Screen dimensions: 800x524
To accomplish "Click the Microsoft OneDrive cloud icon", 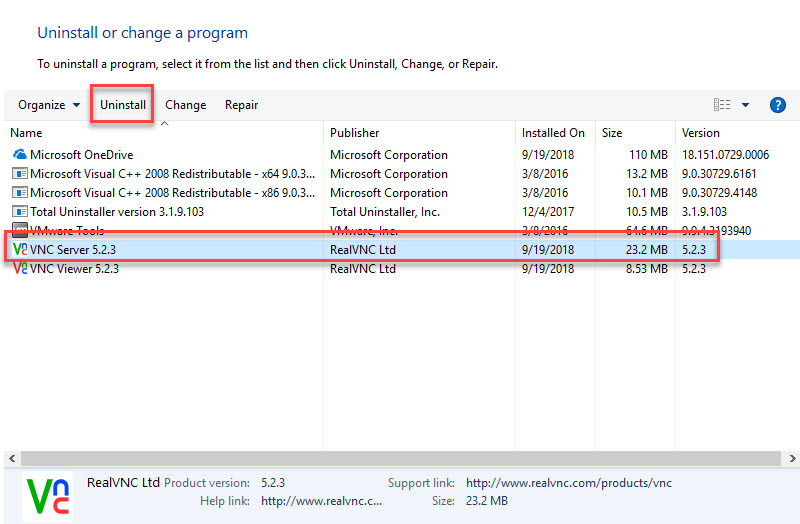I will tap(19, 154).
